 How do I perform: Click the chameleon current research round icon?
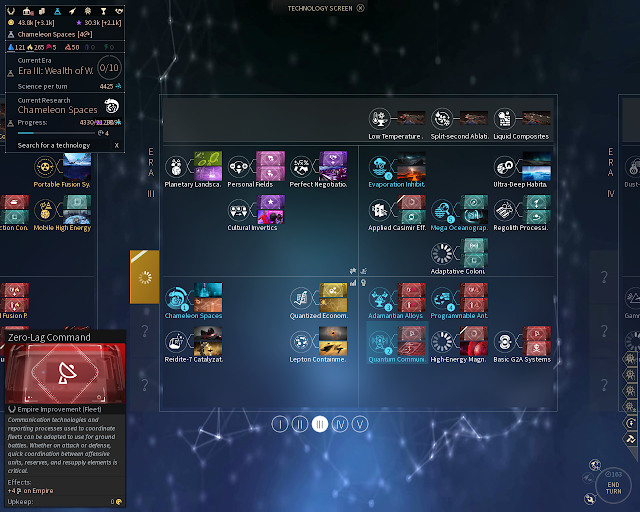111,106
